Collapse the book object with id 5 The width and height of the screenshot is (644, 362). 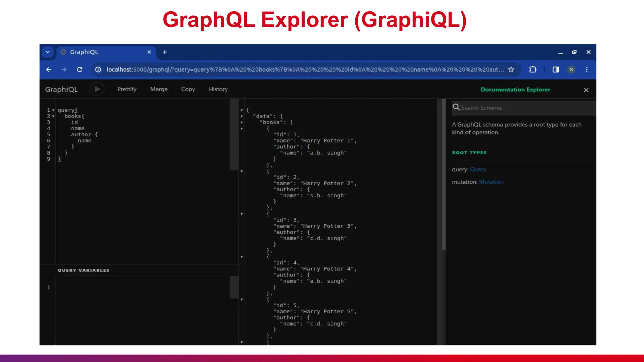point(241,299)
